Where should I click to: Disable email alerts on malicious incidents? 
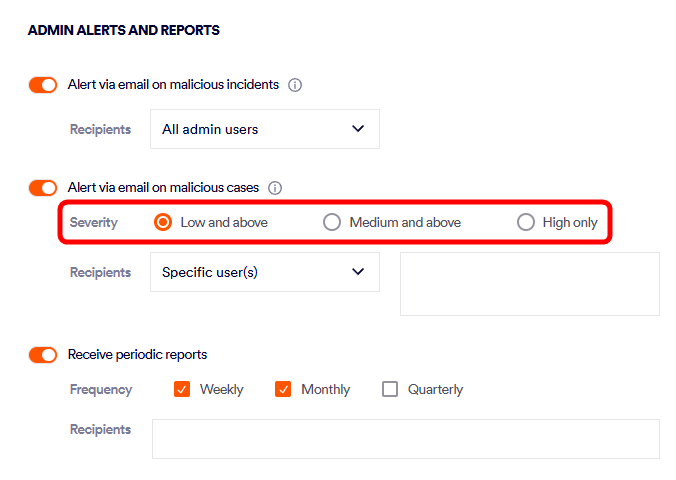(43, 85)
